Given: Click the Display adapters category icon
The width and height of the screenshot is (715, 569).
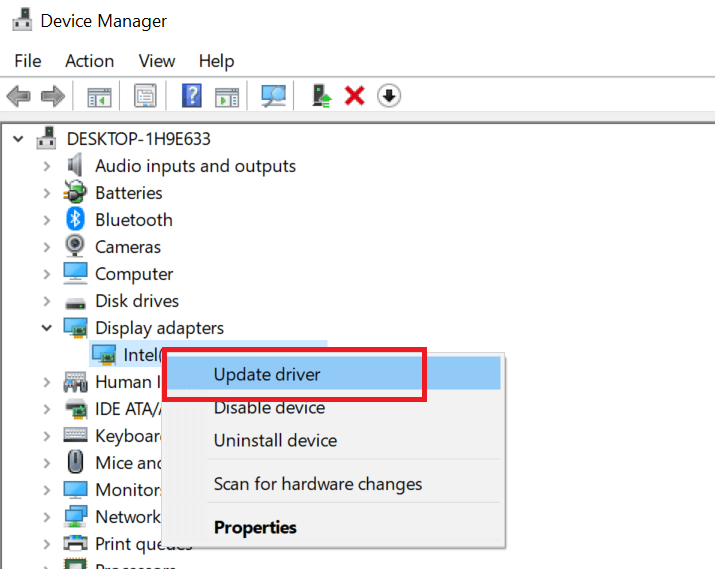Looking at the screenshot, I should (x=75, y=328).
